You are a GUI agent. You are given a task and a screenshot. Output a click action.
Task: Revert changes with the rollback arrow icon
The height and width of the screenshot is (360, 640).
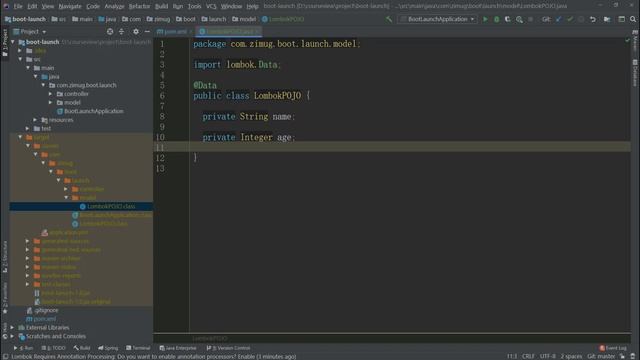tap(593, 19)
